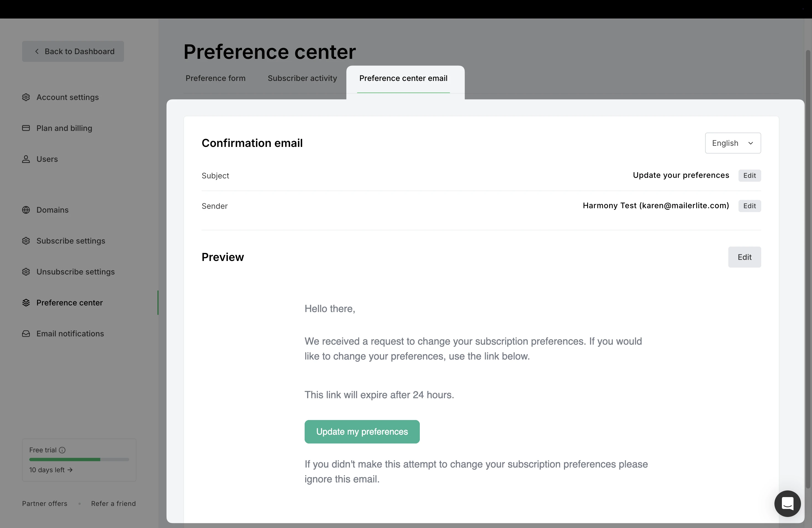The width and height of the screenshot is (812, 528).
Task: Click the Free trial progress bar
Action: 79,460
